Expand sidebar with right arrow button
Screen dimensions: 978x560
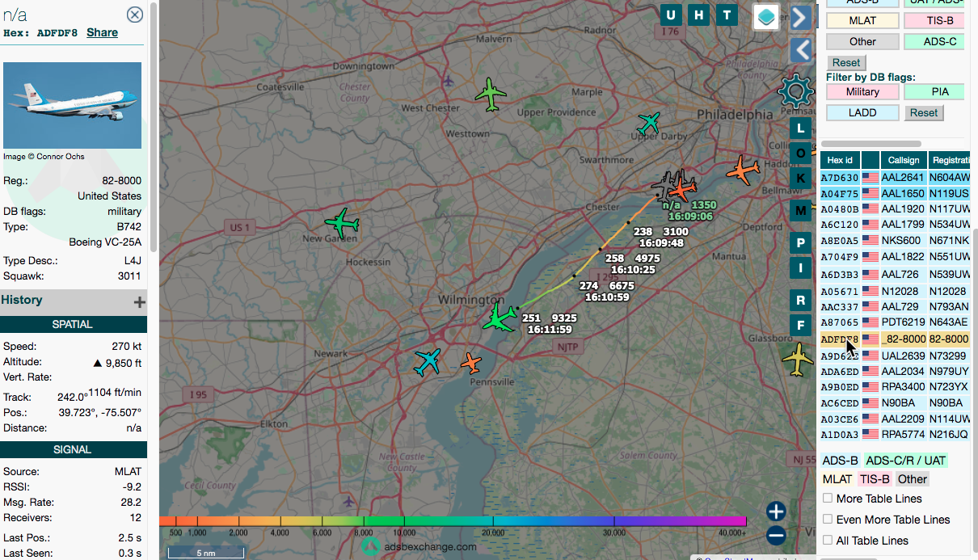click(800, 17)
